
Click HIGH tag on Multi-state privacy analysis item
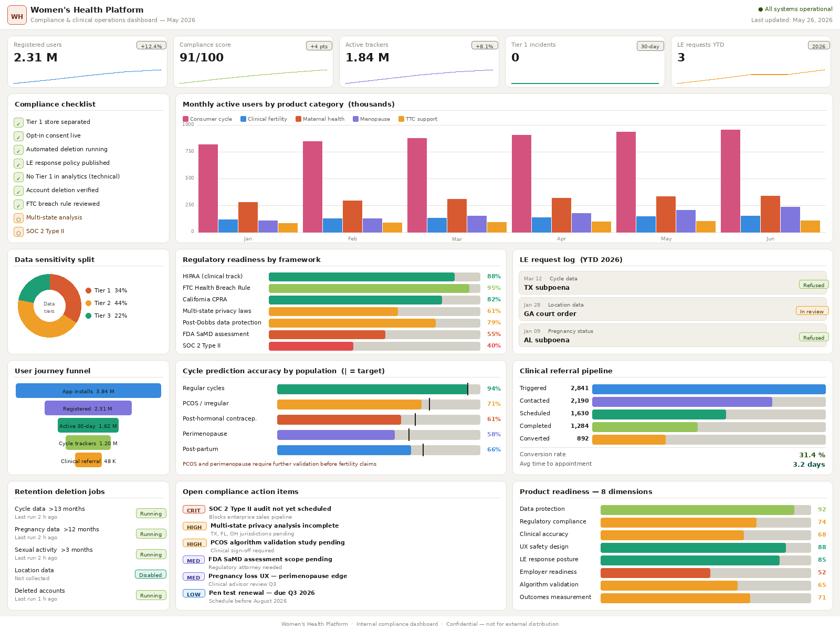pos(194,527)
